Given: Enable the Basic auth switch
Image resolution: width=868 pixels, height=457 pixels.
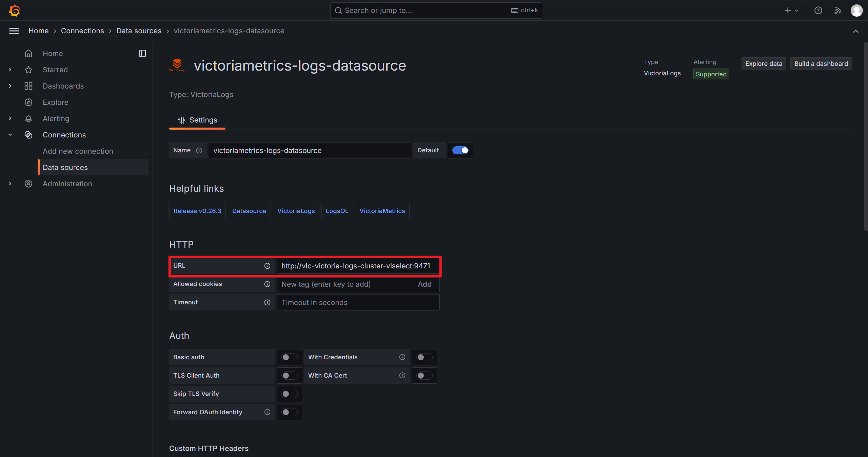Looking at the screenshot, I should click(290, 357).
